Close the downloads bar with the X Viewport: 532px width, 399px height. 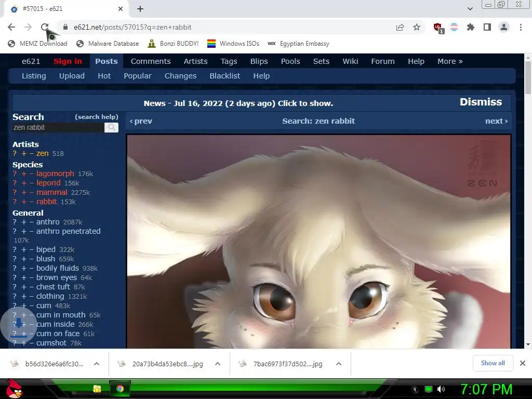click(x=523, y=363)
